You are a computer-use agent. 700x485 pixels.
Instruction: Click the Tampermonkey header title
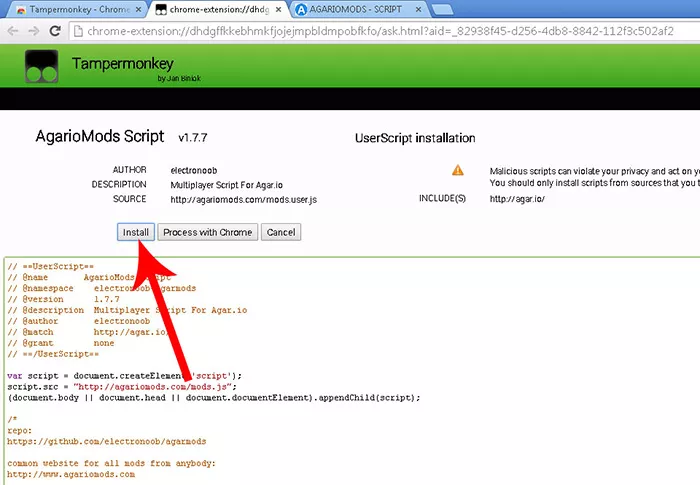[x=123, y=63]
